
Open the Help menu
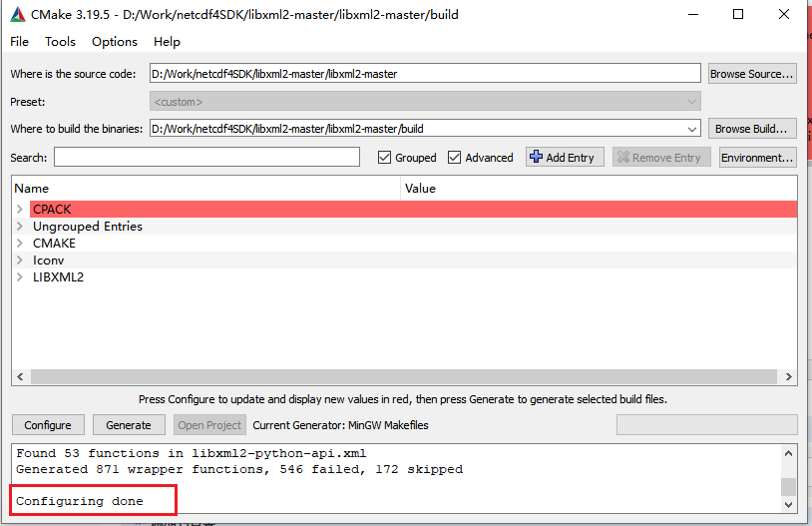coord(167,42)
